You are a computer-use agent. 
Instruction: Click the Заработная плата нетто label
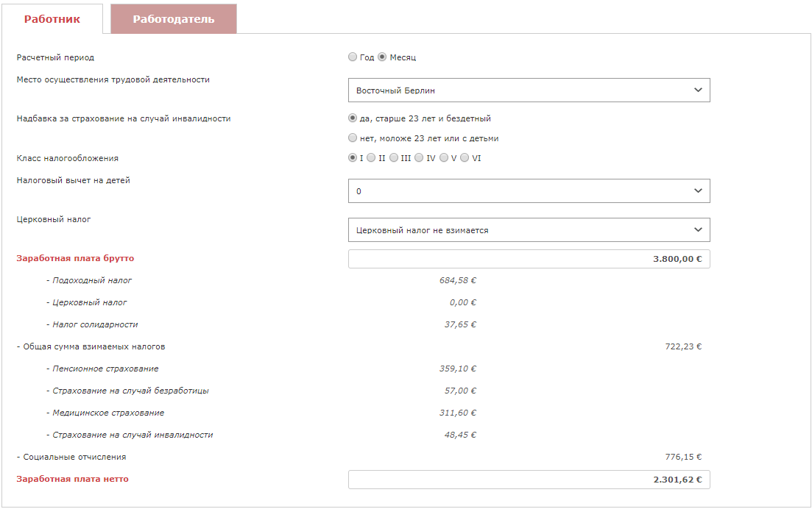coord(72,479)
